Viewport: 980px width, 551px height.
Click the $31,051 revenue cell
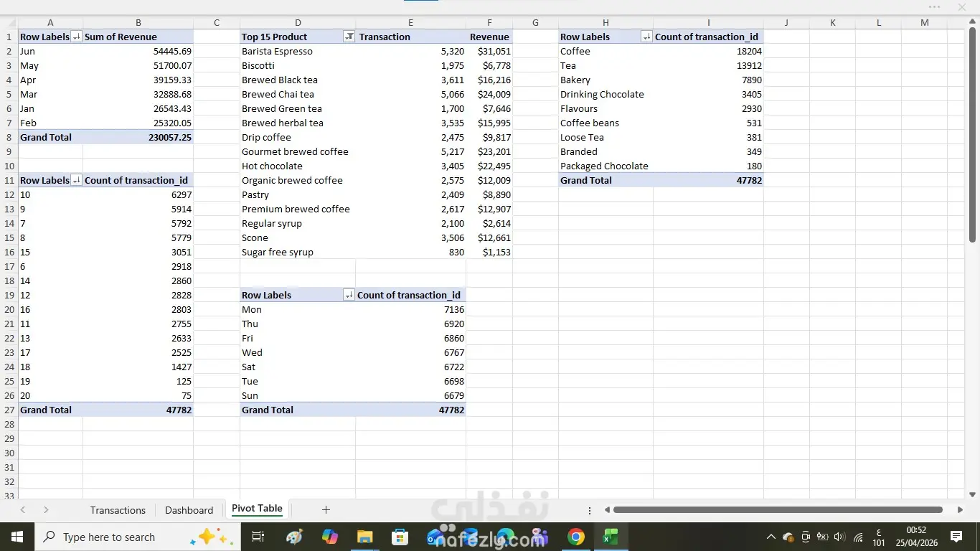[x=489, y=51]
